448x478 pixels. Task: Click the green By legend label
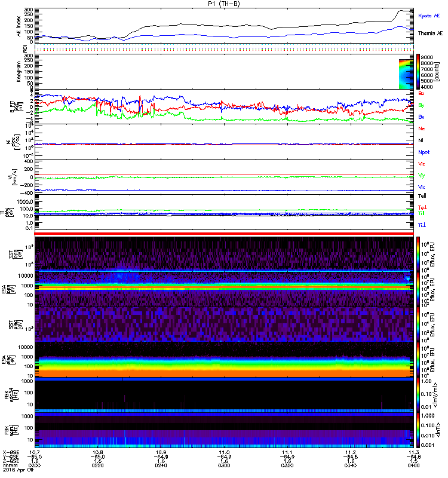[x=421, y=105]
